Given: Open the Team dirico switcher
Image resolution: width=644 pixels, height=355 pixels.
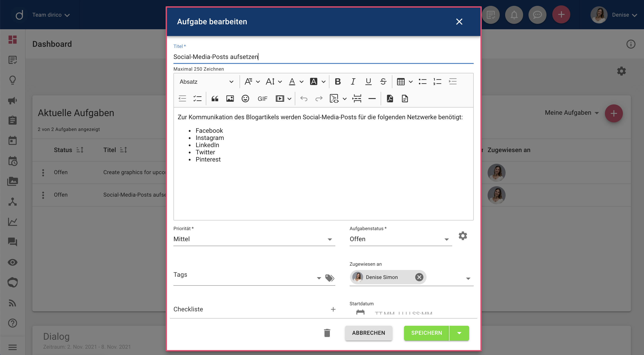Looking at the screenshot, I should 51,15.
